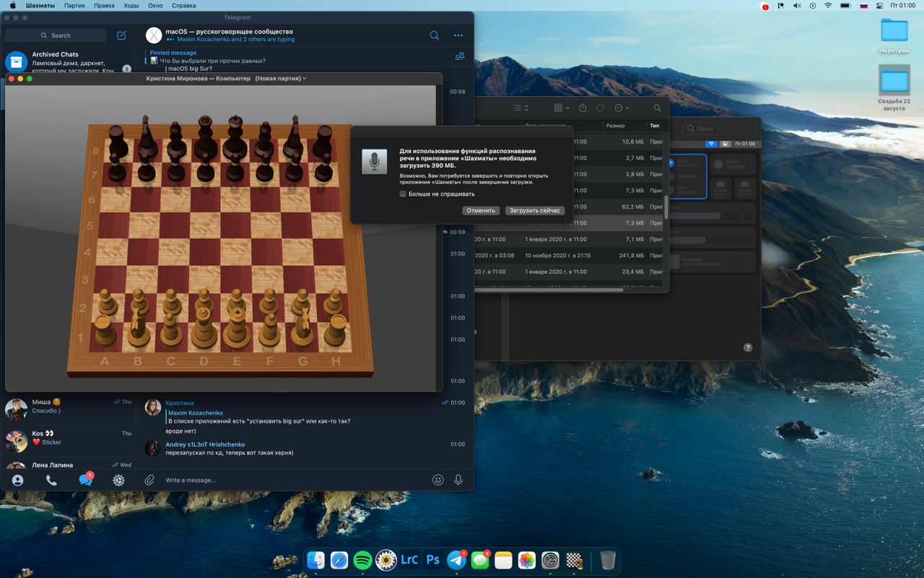The width and height of the screenshot is (924, 578).
Task: Click the gear-and-eye app icon in the Dock
Action: [x=386, y=560]
